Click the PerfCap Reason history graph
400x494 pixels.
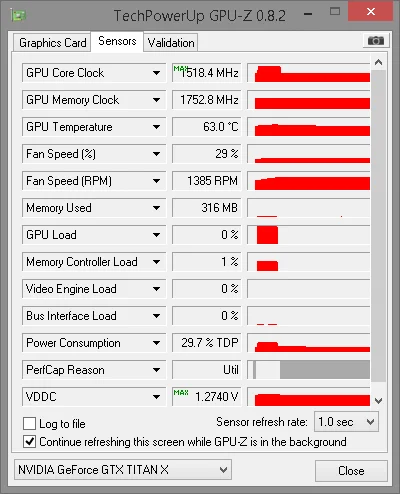click(x=309, y=370)
